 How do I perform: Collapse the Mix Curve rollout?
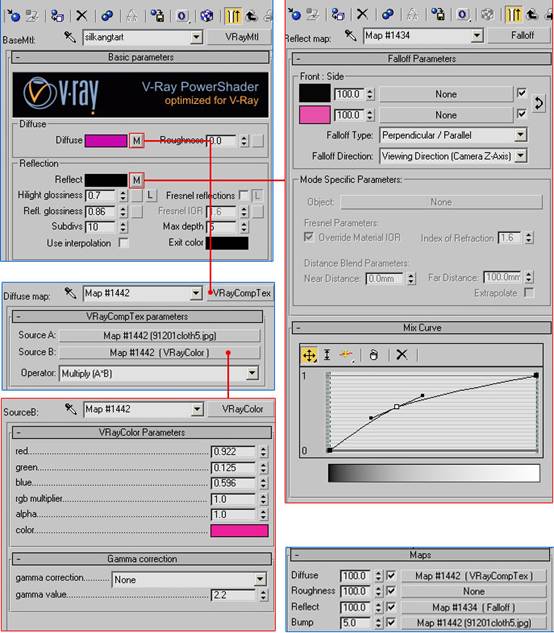pos(422,327)
